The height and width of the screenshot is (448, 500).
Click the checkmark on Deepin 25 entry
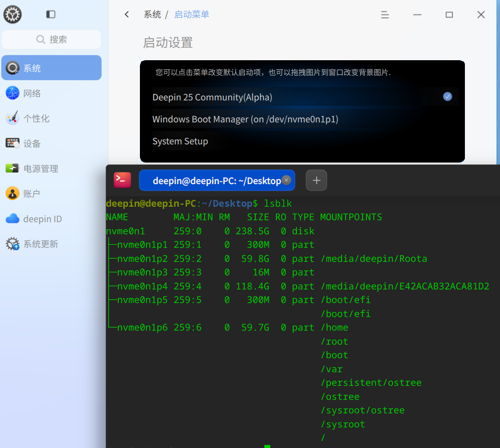(x=447, y=97)
